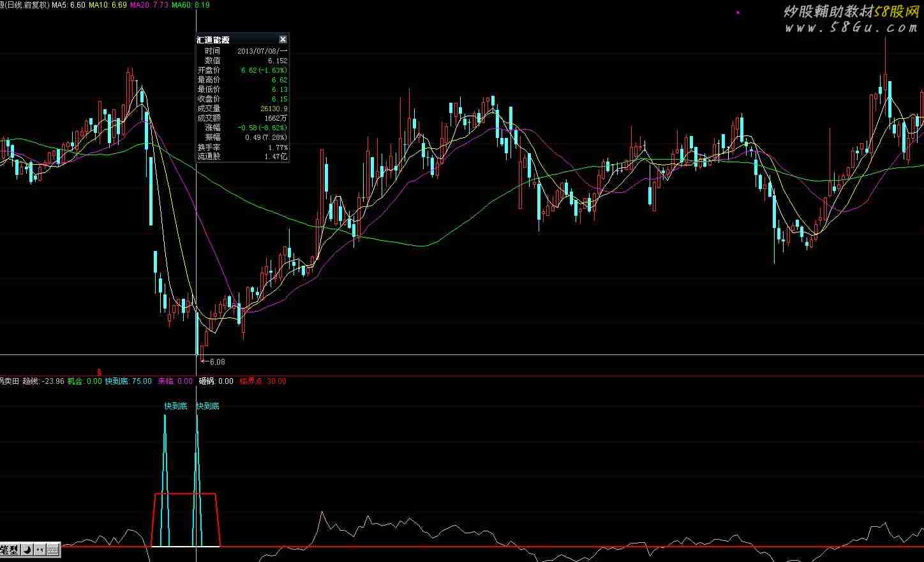Click the 趋线 indicator value label
This screenshot has width=924, height=562.
(x=43, y=381)
